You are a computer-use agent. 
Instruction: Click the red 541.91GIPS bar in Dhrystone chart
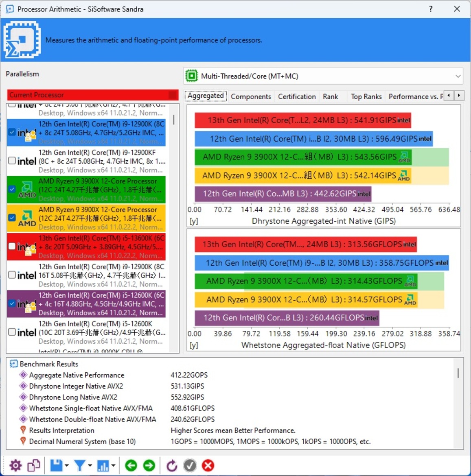(x=303, y=120)
